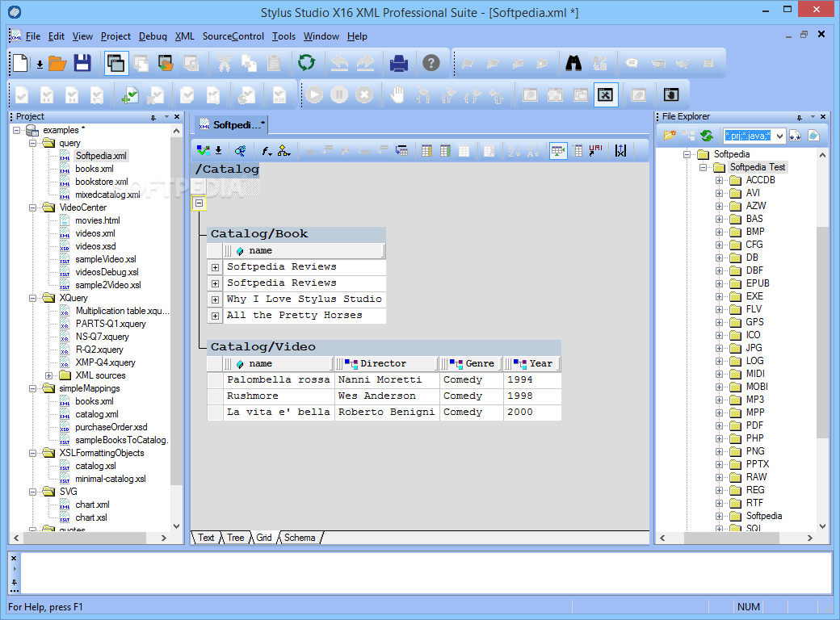Click the refresh icon in File Explorer
This screenshot has width=840, height=620.
click(707, 136)
